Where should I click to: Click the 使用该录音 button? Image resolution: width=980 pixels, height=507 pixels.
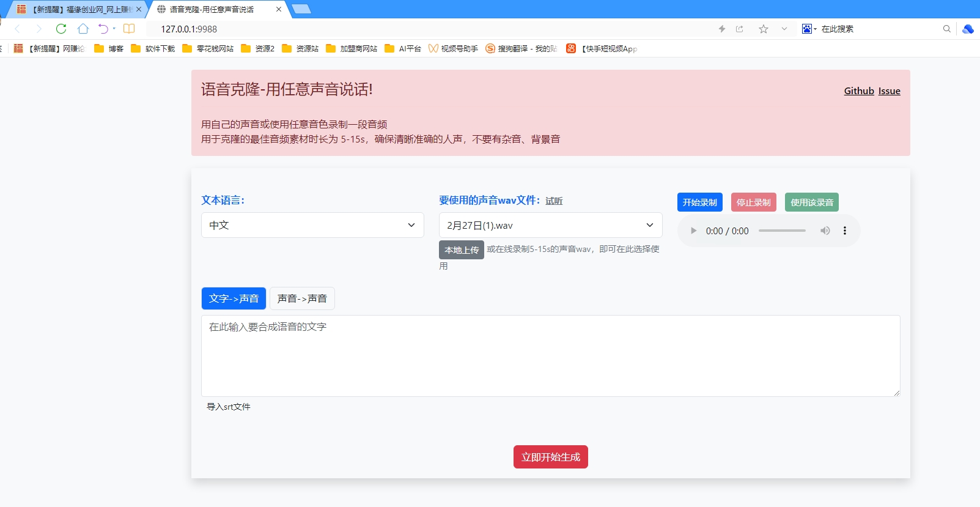(x=812, y=202)
